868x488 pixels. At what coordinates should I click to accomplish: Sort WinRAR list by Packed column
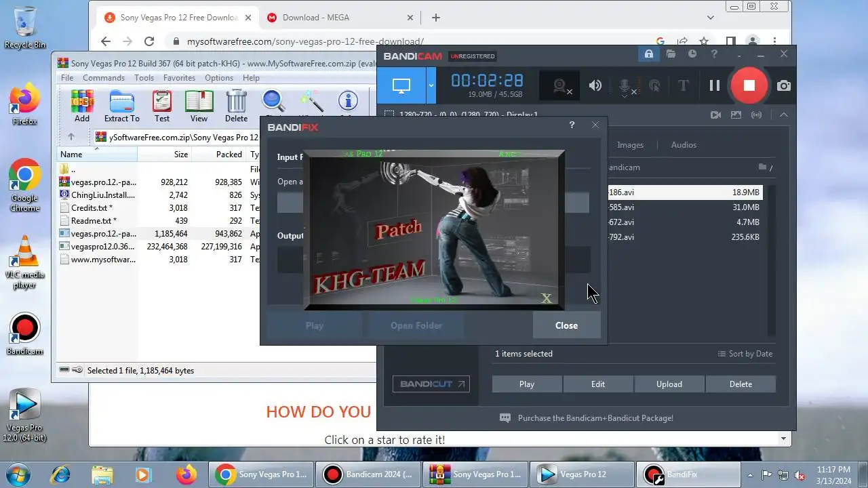coord(219,155)
